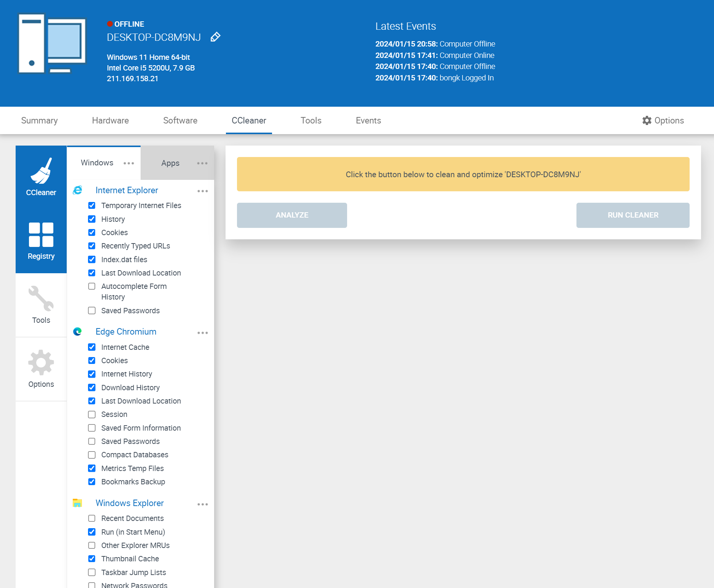Uncheck Metrics Temp Files
This screenshot has height=588, width=714.
(92, 468)
